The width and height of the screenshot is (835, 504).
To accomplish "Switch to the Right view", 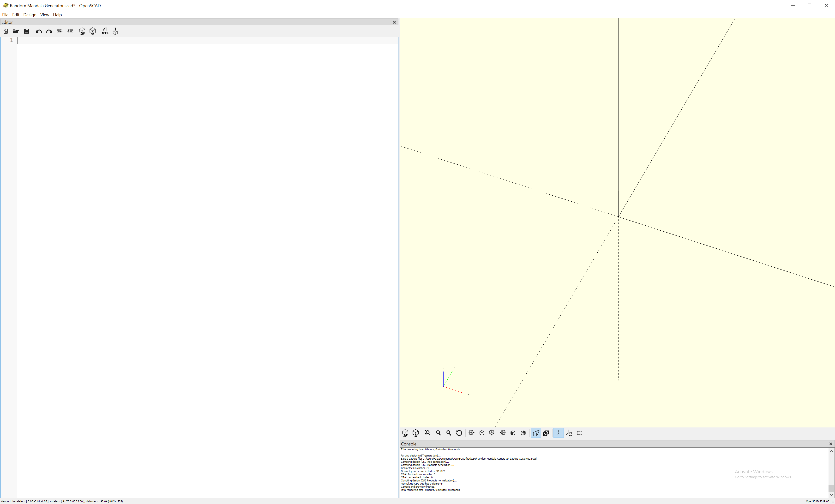I will click(x=471, y=433).
